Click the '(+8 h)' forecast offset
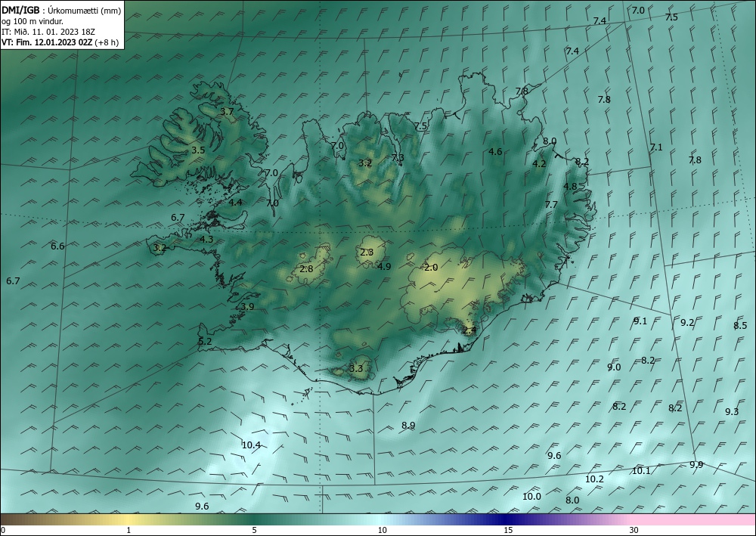Viewport: 756px width, 536px height. tap(107, 42)
